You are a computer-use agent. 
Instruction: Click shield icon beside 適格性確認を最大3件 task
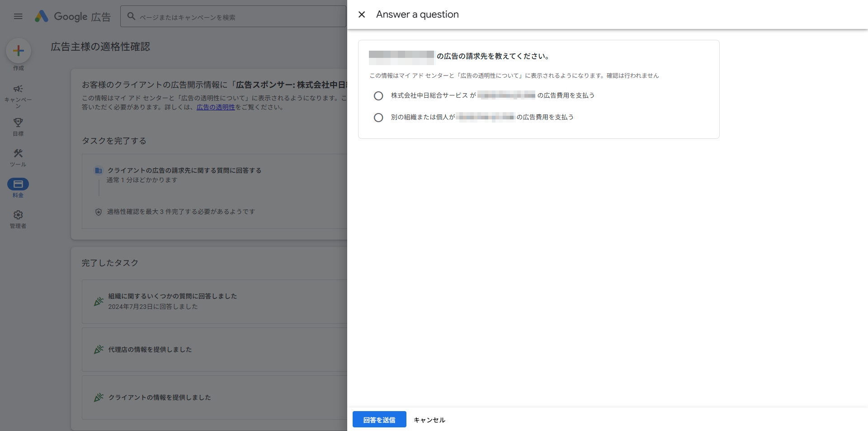point(99,212)
